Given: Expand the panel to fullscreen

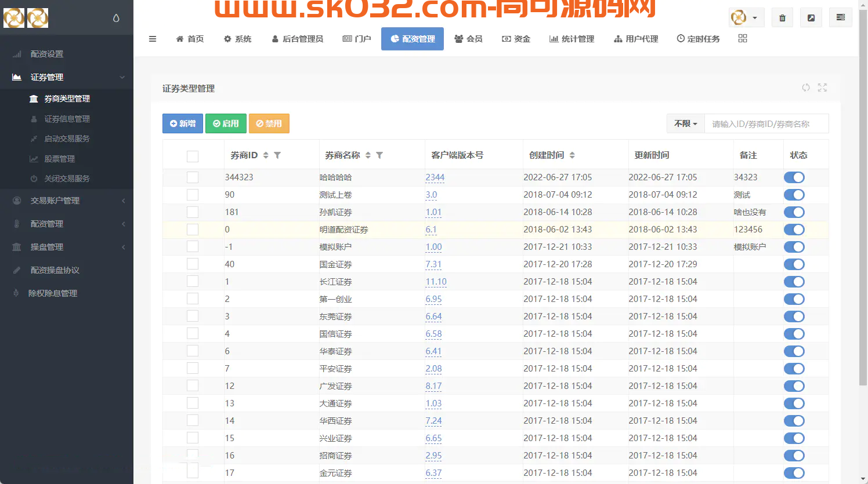Looking at the screenshot, I should point(822,88).
